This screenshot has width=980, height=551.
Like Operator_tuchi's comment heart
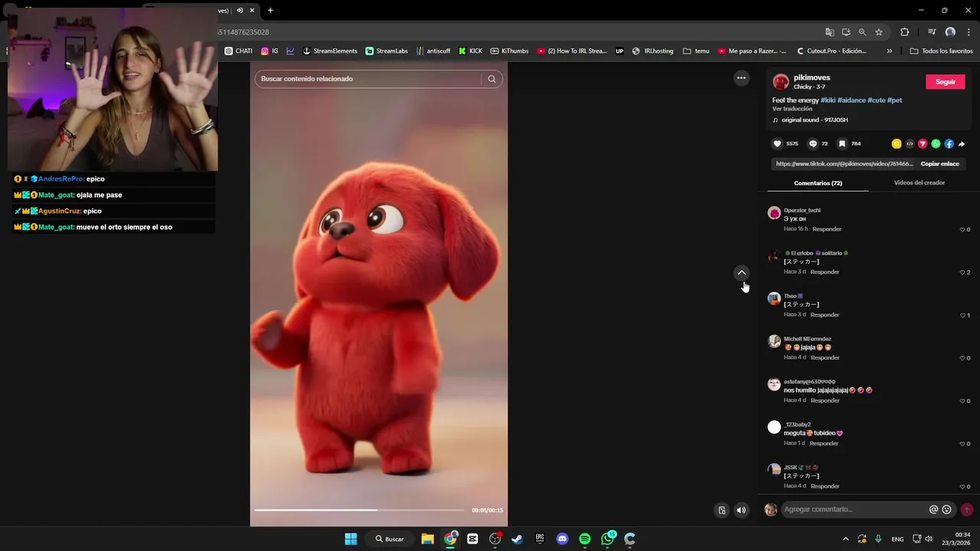tap(962, 230)
